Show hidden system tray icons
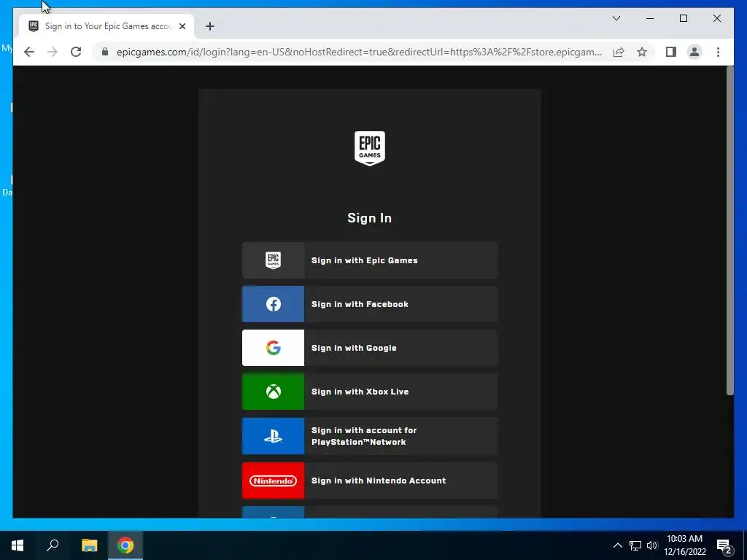Image resolution: width=747 pixels, height=560 pixels. click(x=617, y=545)
